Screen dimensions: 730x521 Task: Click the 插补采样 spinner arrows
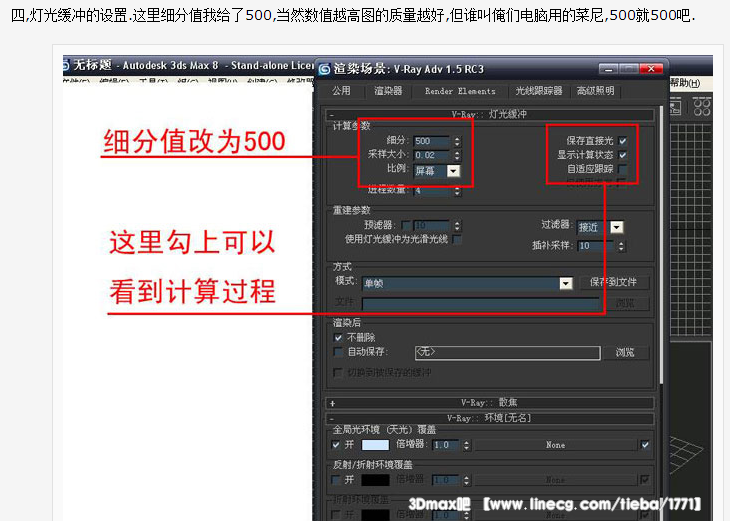pos(621,246)
